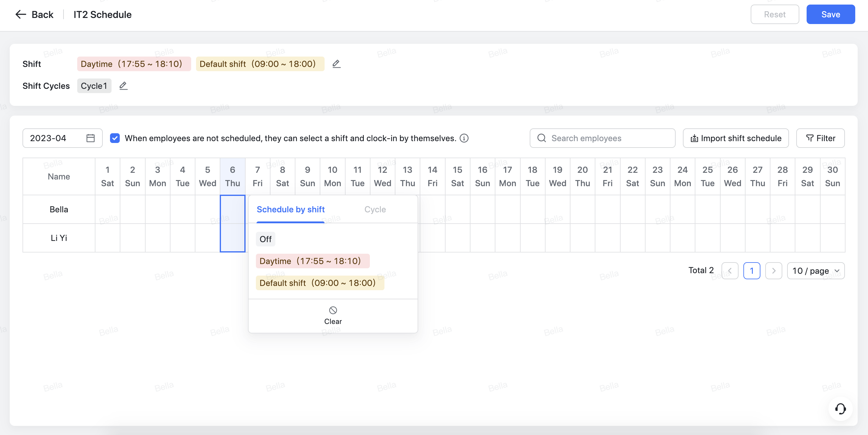868x435 pixels.
Task: Switch to the Cycle tab
Action: click(x=375, y=209)
